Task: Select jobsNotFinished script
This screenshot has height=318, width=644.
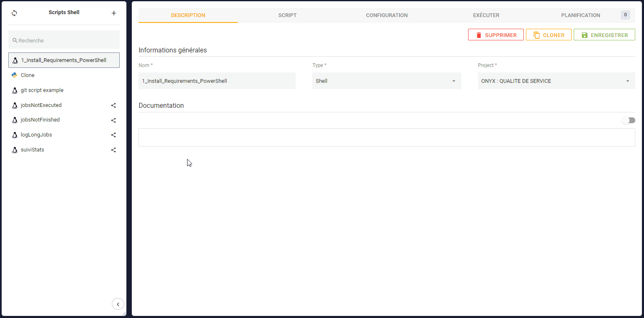Action: coord(64,120)
